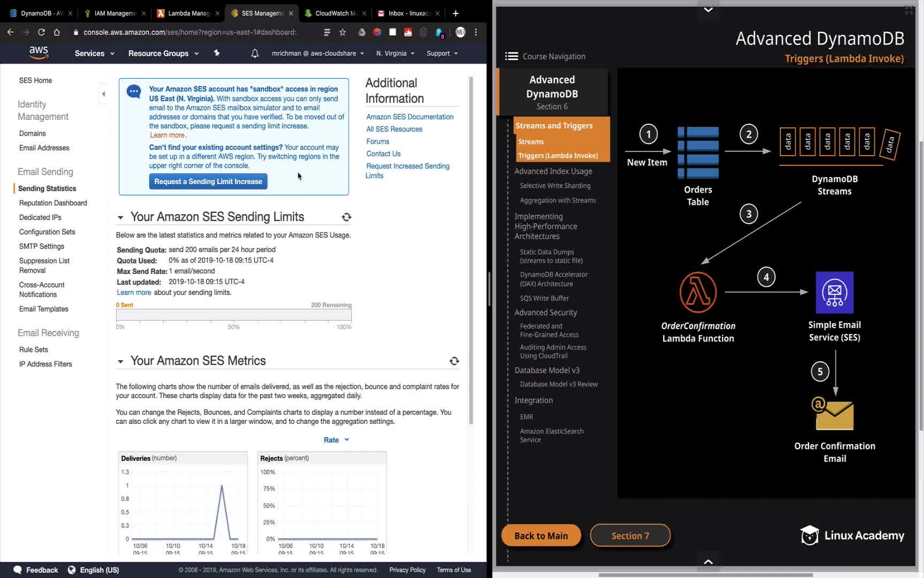Viewport: 924px width, 578px height.
Task: Click the Deliveries chart
Action: [x=183, y=503]
